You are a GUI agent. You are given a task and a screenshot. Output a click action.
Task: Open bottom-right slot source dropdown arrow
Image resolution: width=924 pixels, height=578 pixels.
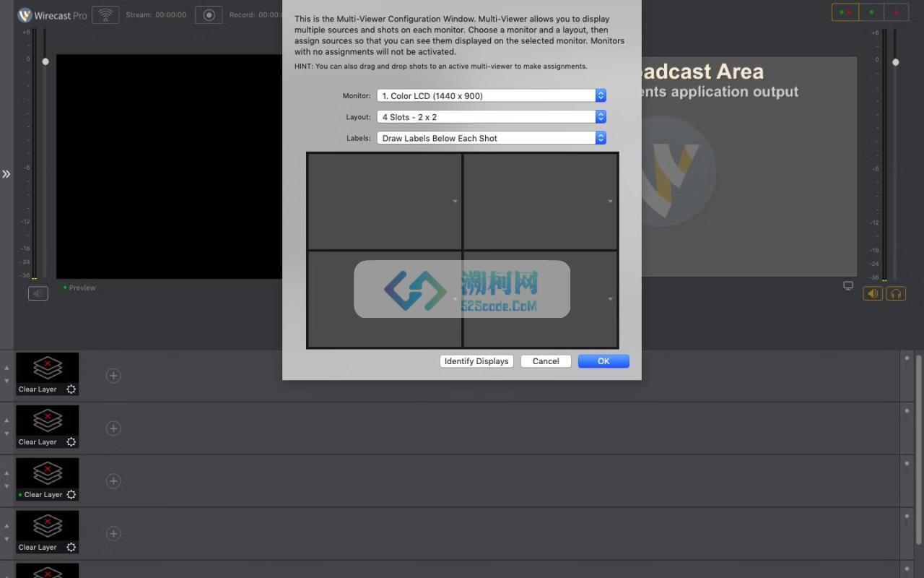(610, 299)
